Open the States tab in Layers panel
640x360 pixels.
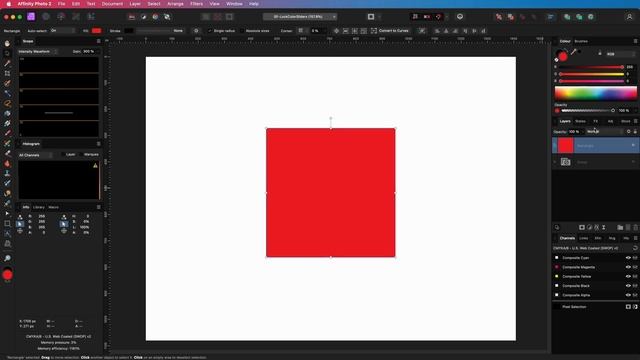(580, 121)
